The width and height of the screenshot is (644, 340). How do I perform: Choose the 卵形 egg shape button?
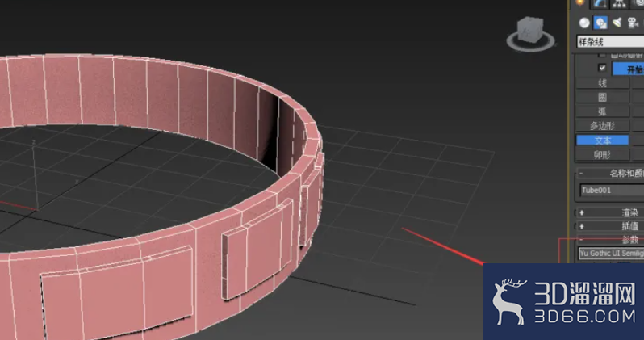coord(603,154)
